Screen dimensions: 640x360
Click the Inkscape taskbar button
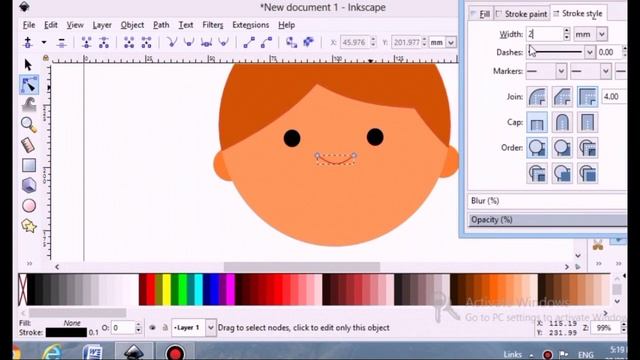(133, 352)
